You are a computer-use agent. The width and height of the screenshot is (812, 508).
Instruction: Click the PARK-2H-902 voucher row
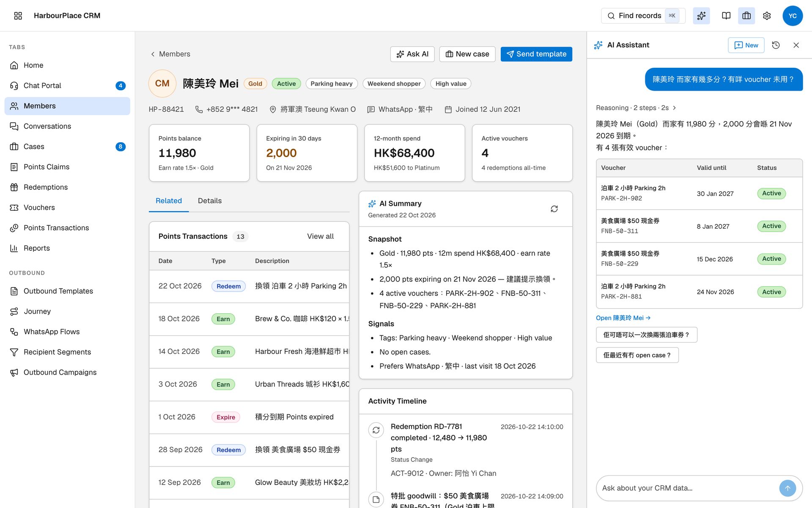[699, 193]
